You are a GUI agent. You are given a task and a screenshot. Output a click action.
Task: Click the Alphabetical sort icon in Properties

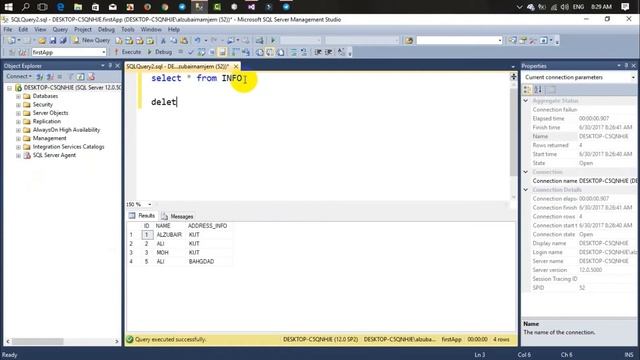tap(538, 89)
